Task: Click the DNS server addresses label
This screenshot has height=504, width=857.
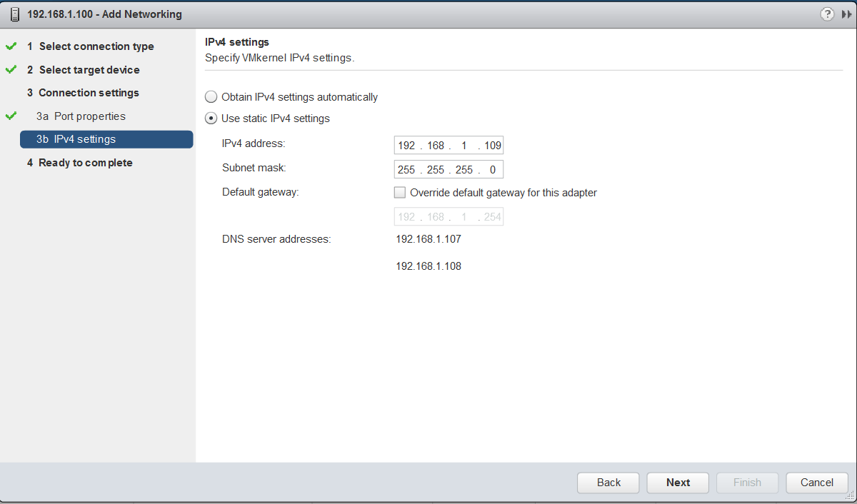Action: [x=276, y=239]
